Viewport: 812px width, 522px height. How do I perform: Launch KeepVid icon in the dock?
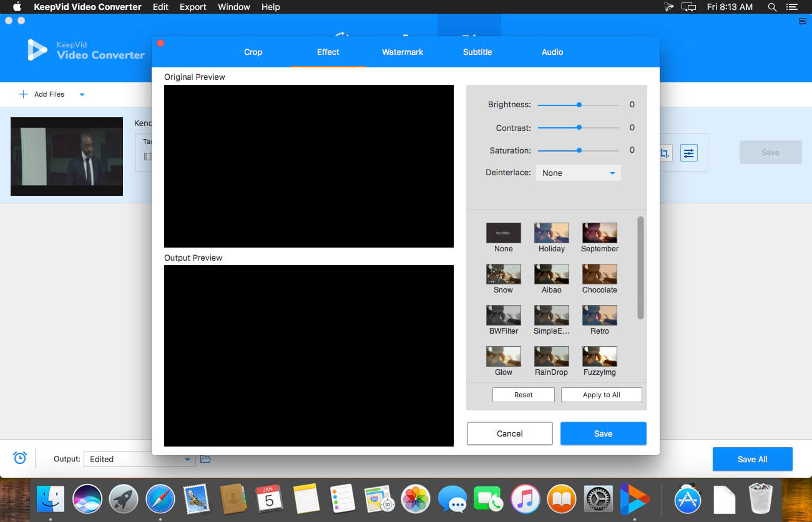pyautogui.click(x=633, y=499)
